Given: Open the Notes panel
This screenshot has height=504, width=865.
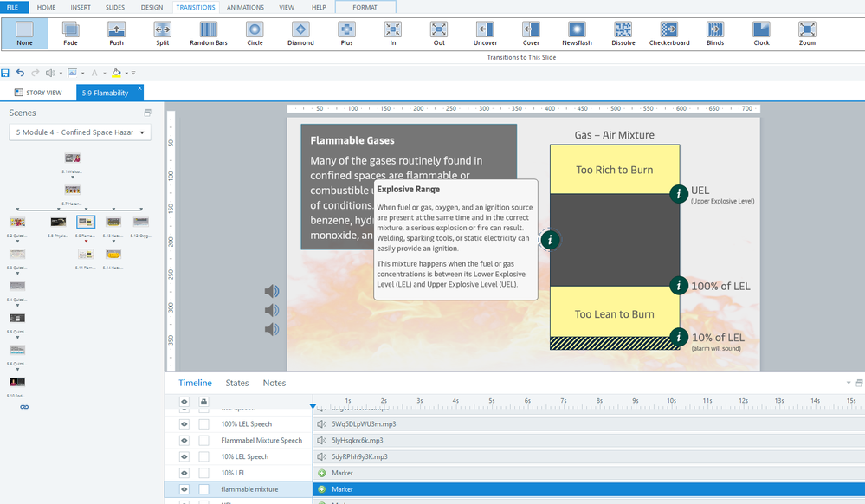Looking at the screenshot, I should point(274,383).
